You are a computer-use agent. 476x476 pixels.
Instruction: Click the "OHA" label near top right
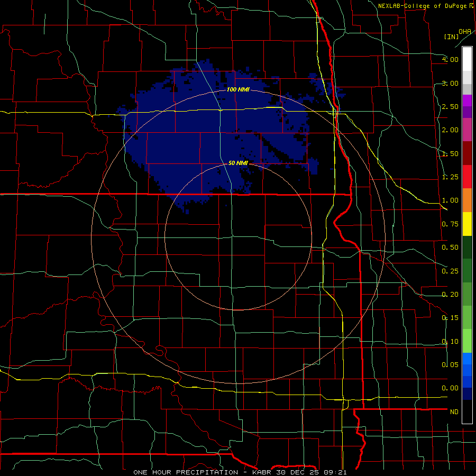(x=465, y=32)
